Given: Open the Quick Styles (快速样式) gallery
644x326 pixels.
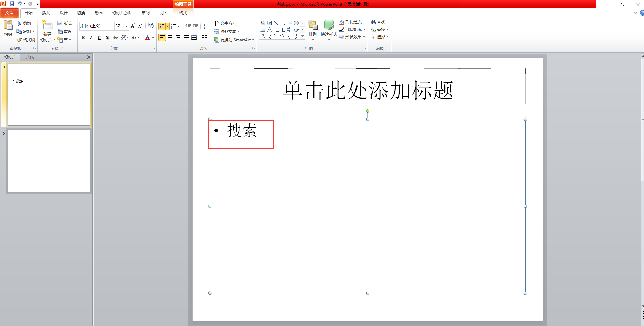Looking at the screenshot, I should coord(329,30).
